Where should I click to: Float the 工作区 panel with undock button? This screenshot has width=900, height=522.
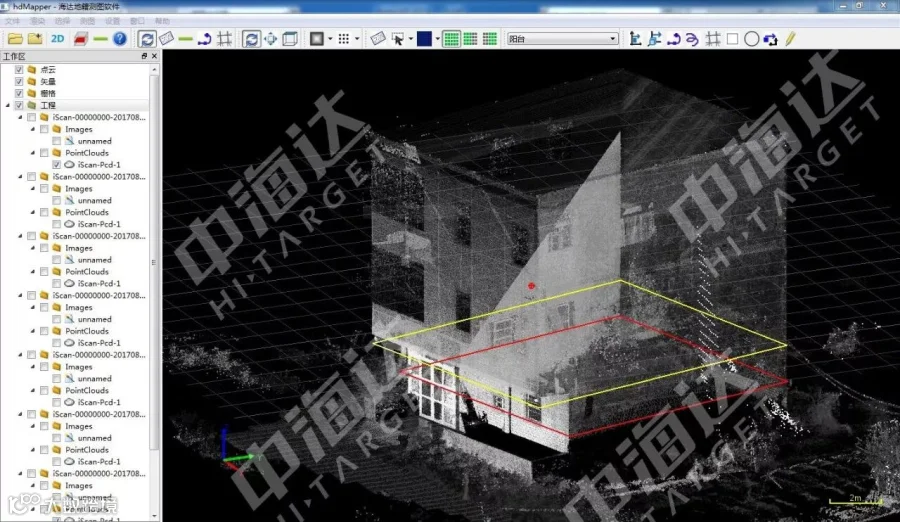[144, 56]
